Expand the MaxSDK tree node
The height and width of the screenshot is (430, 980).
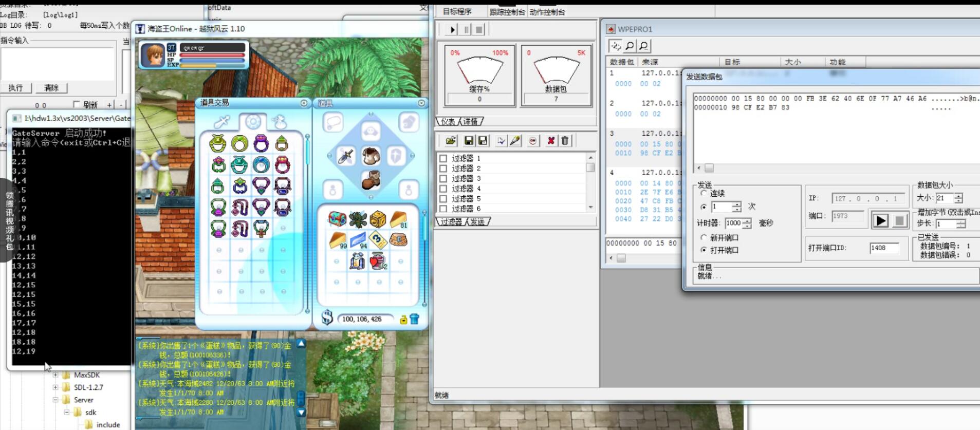tap(56, 375)
